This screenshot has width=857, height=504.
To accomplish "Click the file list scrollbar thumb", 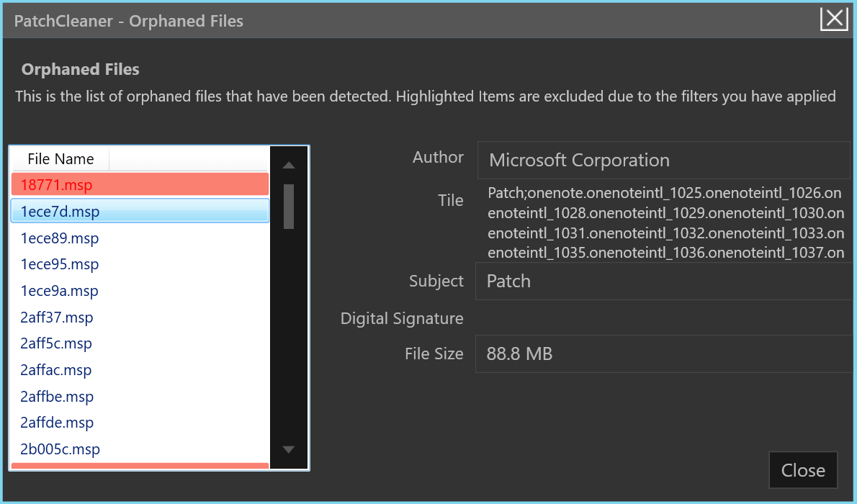I will (x=289, y=206).
